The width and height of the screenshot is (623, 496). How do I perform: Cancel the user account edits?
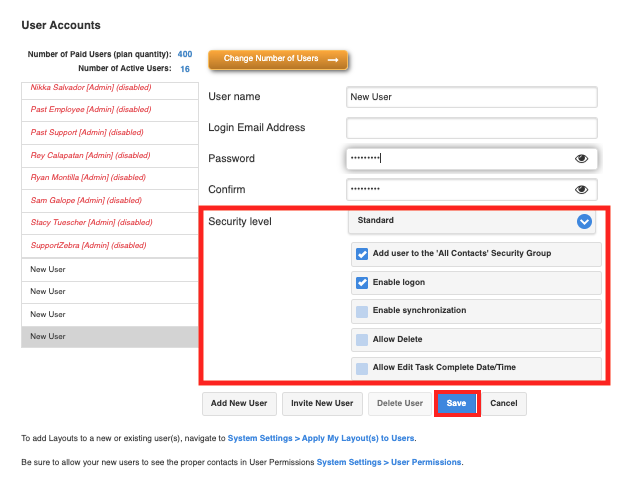(504, 403)
